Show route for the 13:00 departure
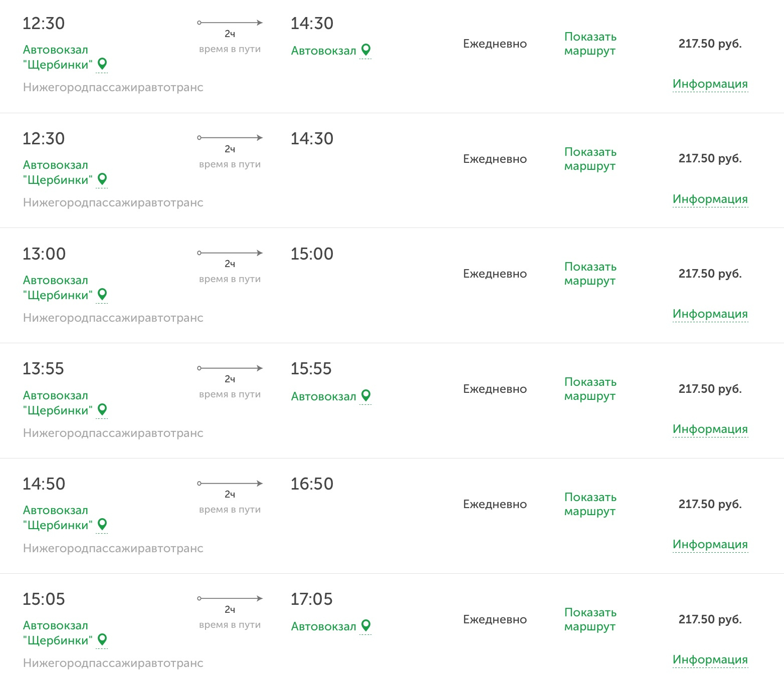 pos(590,274)
